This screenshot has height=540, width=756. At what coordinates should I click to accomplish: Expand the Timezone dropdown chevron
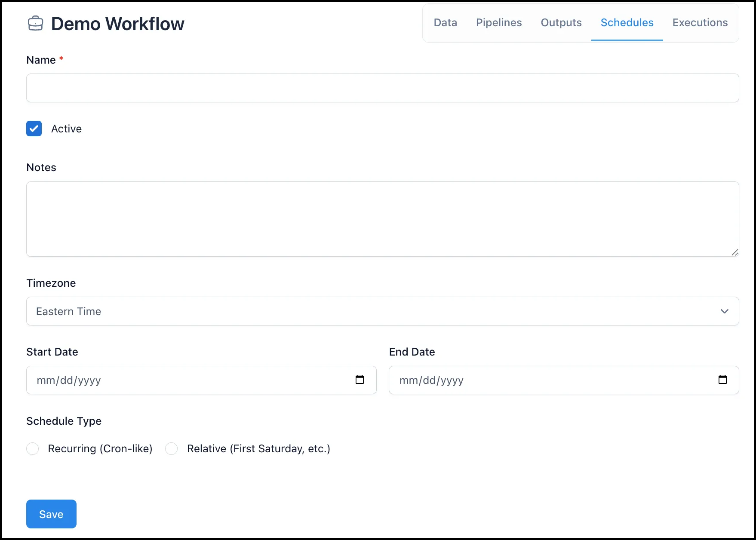point(725,311)
